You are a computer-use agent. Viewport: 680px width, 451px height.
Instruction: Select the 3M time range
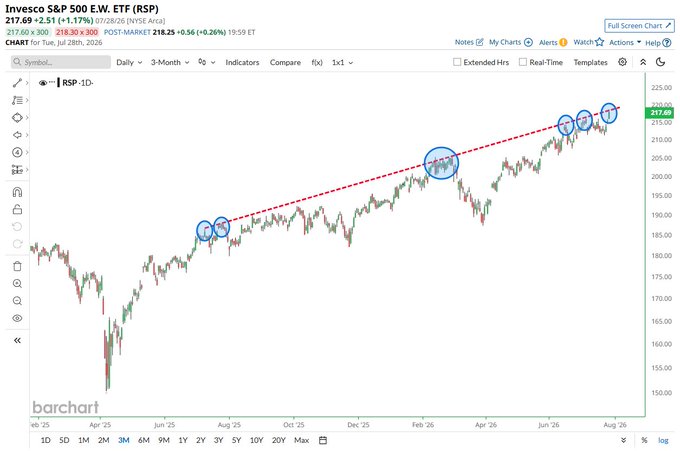pyautogui.click(x=124, y=440)
